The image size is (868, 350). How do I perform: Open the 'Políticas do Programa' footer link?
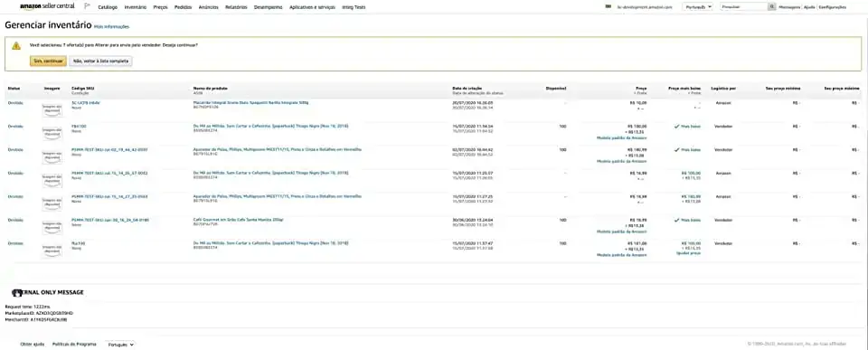74,345
